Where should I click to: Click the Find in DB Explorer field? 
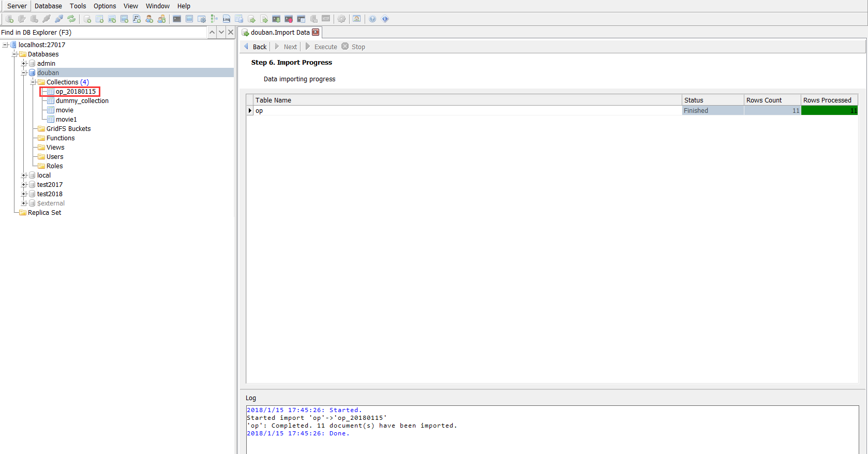coord(103,32)
